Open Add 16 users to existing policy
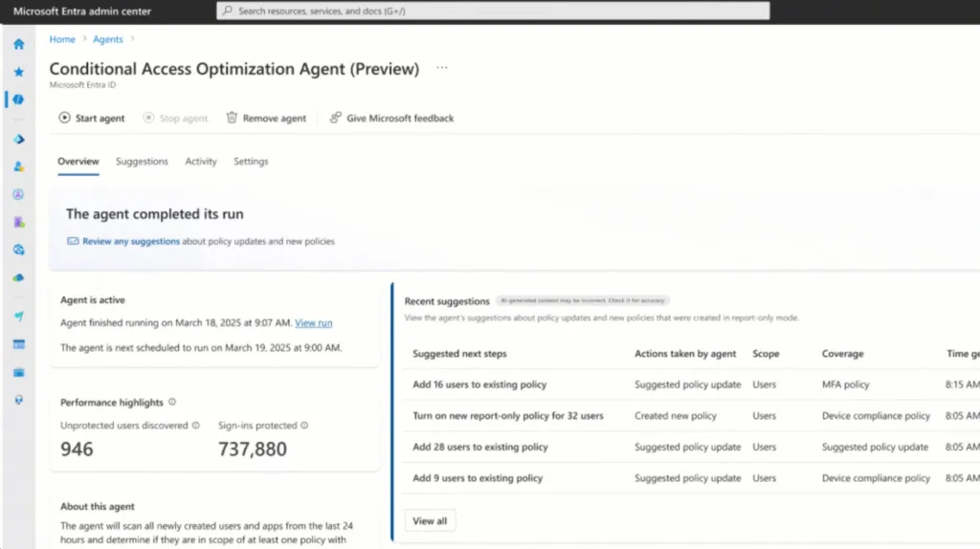The image size is (980, 549). (479, 384)
